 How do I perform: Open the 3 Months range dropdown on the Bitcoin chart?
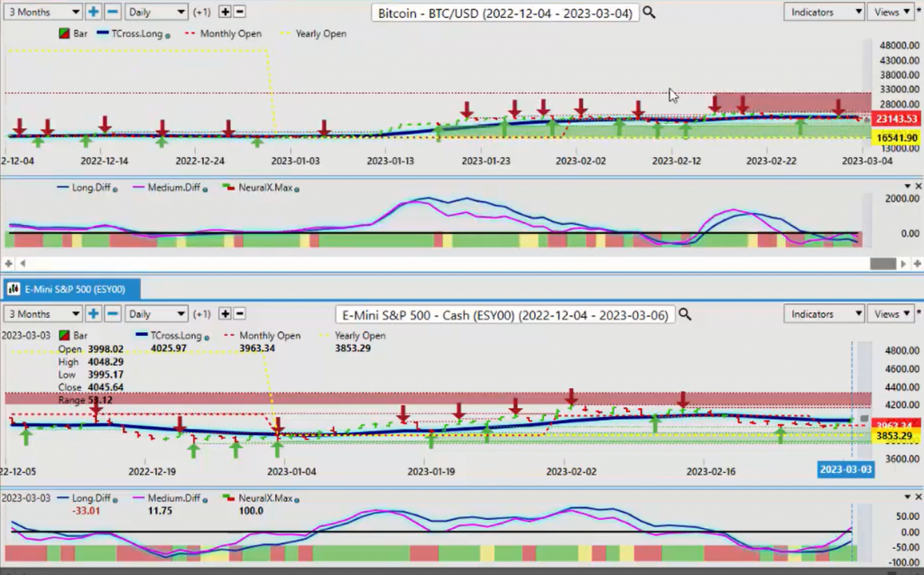pyautogui.click(x=42, y=12)
